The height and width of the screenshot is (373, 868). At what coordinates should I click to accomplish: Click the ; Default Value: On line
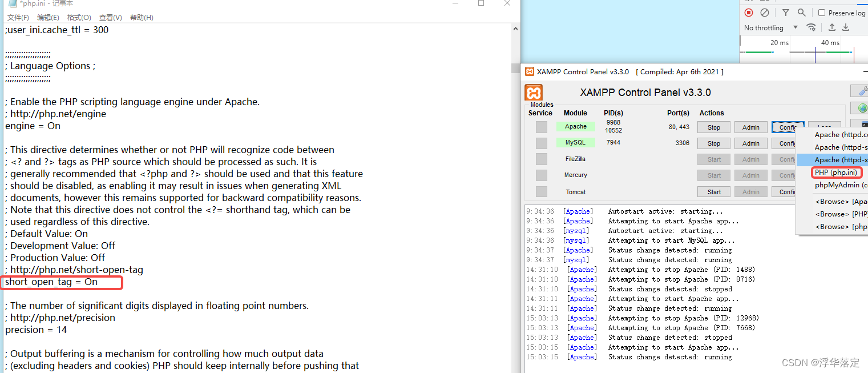[47, 234]
